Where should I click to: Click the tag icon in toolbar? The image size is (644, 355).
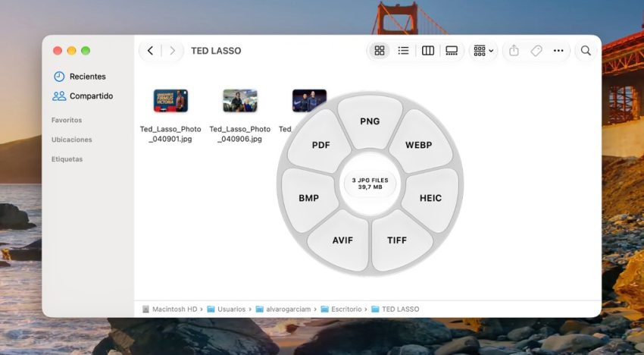pyautogui.click(x=536, y=51)
